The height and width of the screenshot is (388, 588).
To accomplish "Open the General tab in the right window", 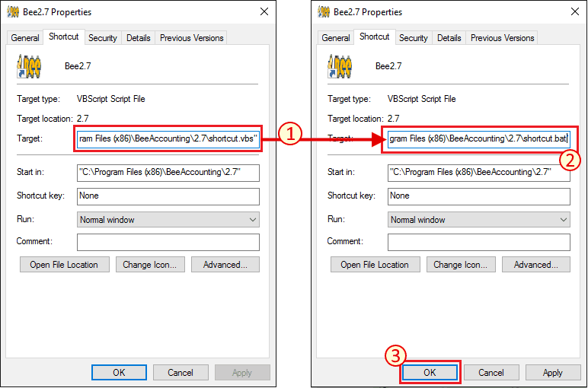I will point(336,38).
